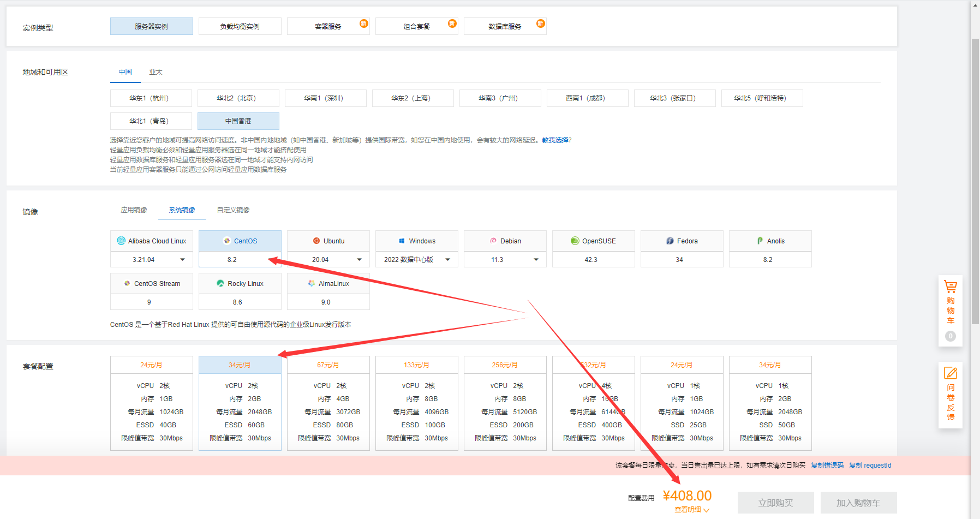Expand Debian version 11.3 dropdown
The image size is (980, 519).
[x=536, y=260]
